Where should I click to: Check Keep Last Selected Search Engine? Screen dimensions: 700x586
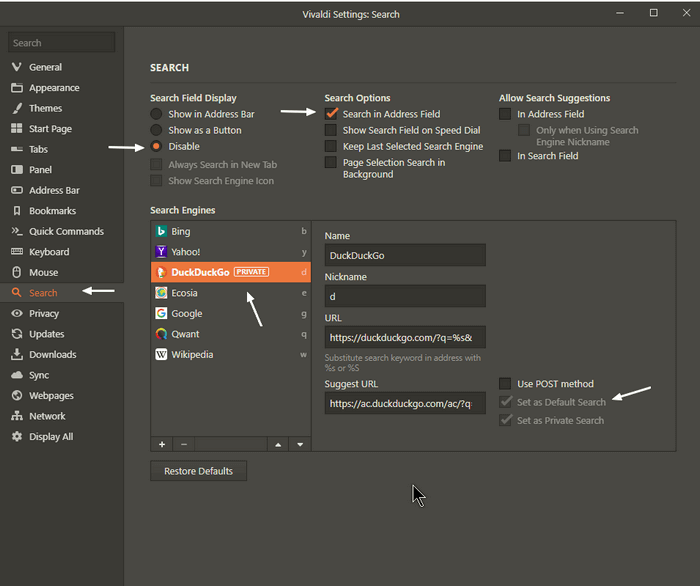331,146
